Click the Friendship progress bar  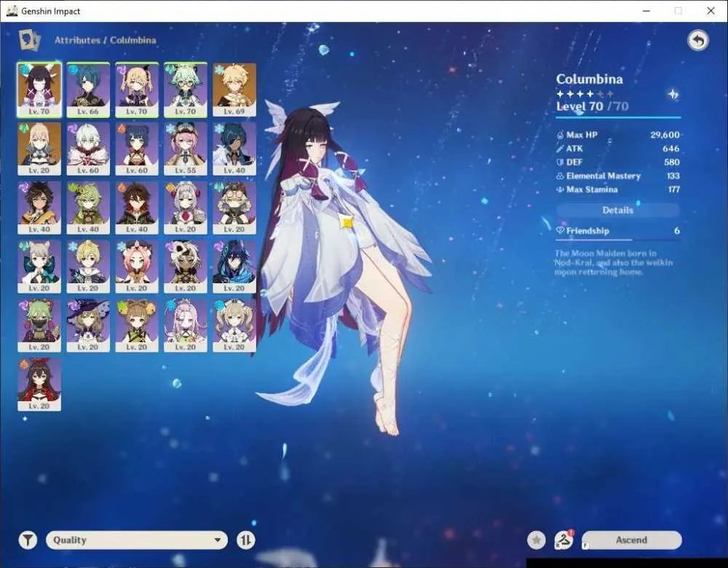point(618,240)
